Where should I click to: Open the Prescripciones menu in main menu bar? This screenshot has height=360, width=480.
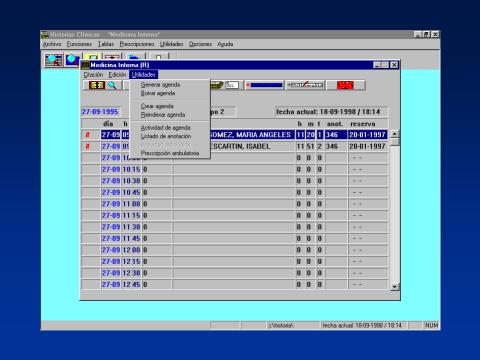point(137,44)
